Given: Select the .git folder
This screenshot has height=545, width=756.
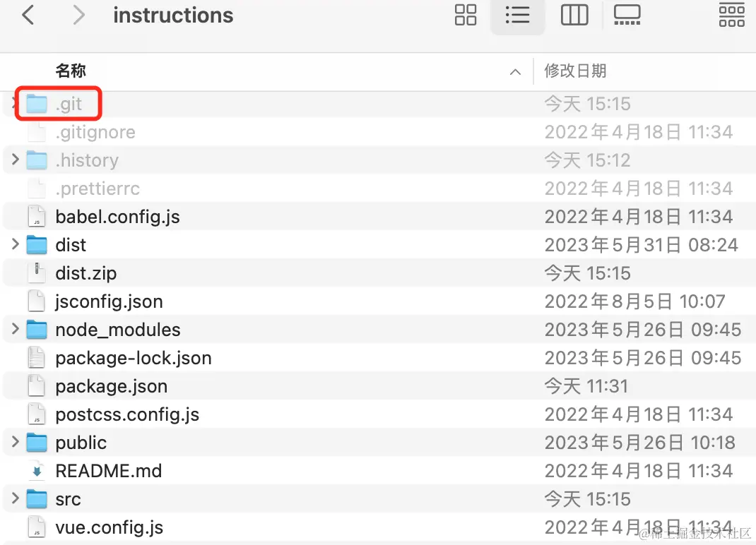Looking at the screenshot, I should [69, 104].
